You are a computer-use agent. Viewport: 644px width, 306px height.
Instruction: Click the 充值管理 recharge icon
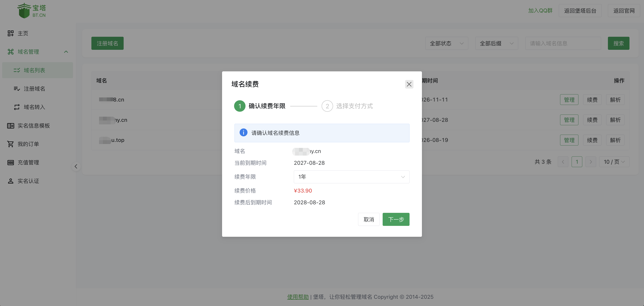(x=10, y=162)
